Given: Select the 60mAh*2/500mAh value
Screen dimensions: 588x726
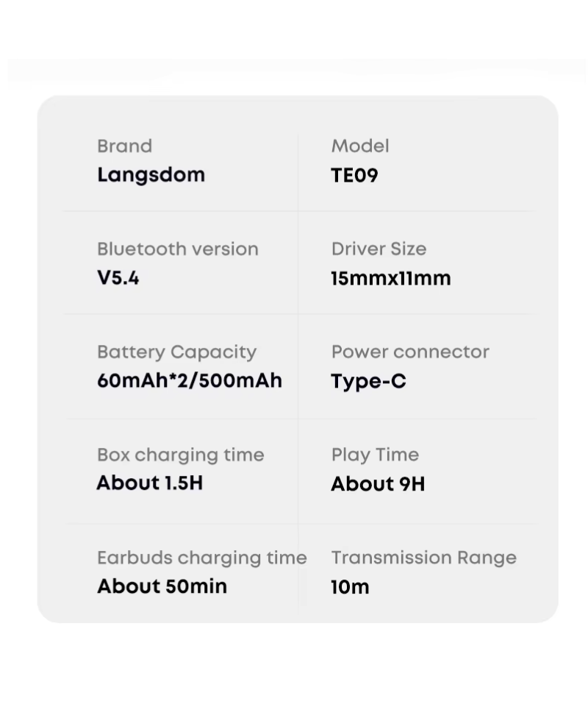Looking at the screenshot, I should [x=190, y=380].
